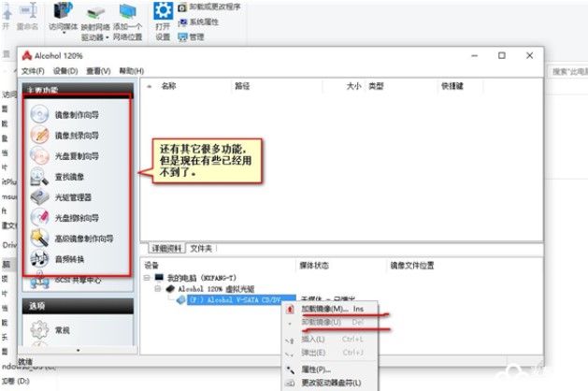Click the (F:) virtual drive disc icon

[x=181, y=299]
